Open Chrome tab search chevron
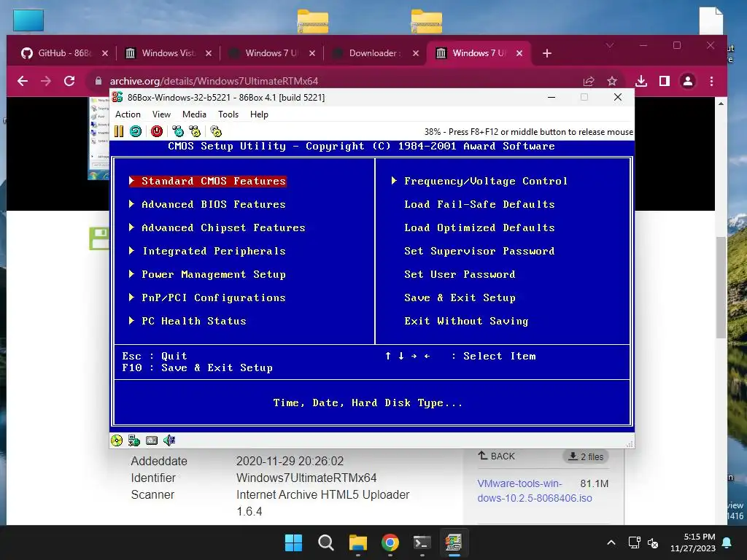747x560 pixels. (x=610, y=45)
